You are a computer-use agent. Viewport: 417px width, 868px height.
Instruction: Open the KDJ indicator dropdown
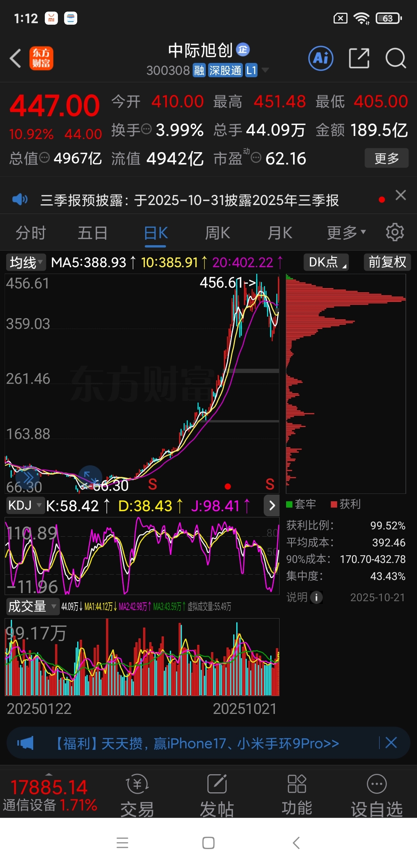point(25,505)
